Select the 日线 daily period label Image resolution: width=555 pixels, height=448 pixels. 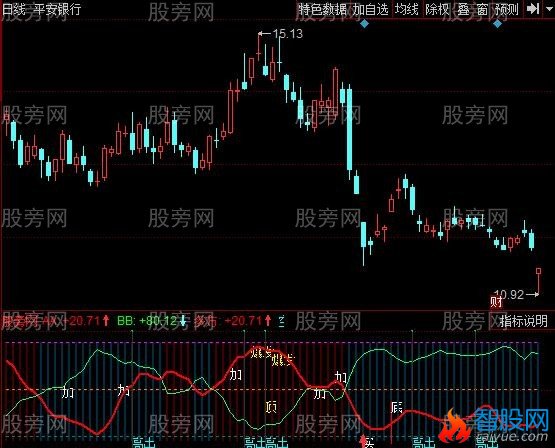pyautogui.click(x=13, y=9)
